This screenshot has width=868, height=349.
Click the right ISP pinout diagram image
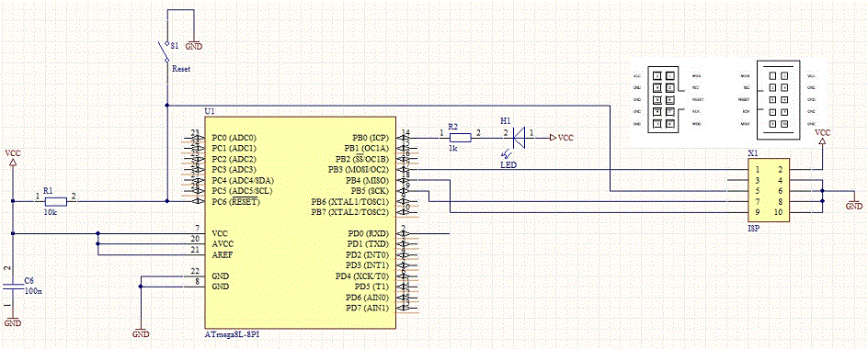pos(777,100)
